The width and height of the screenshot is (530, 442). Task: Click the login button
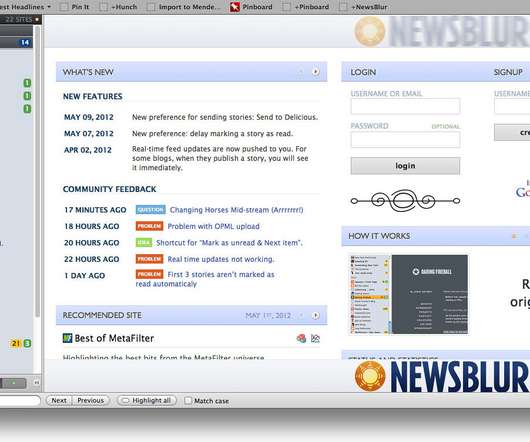pos(405,166)
